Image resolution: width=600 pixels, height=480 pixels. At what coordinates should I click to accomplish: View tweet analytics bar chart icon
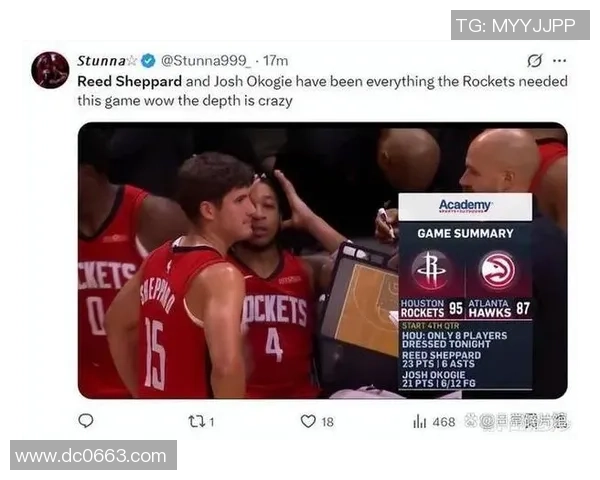419,422
